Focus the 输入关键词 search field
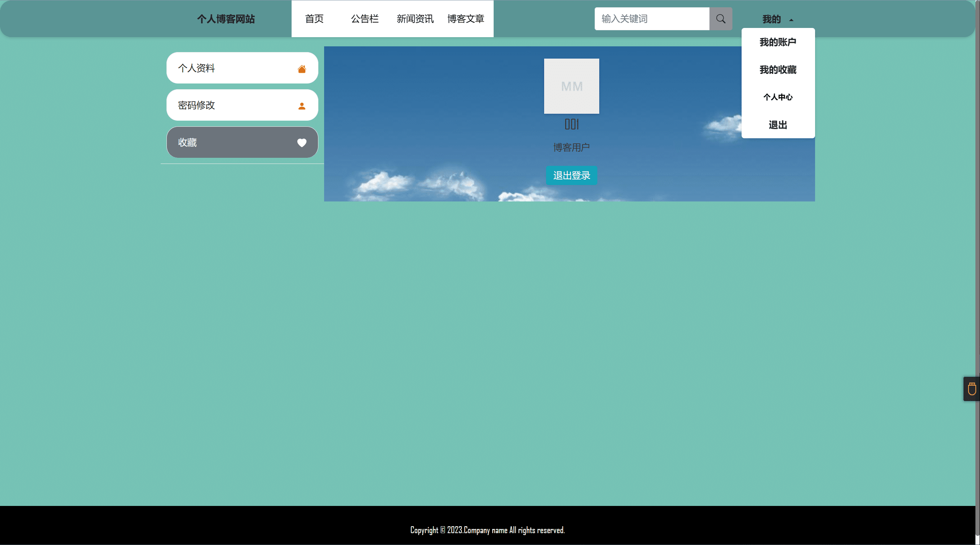The width and height of the screenshot is (980, 545). pos(652,19)
